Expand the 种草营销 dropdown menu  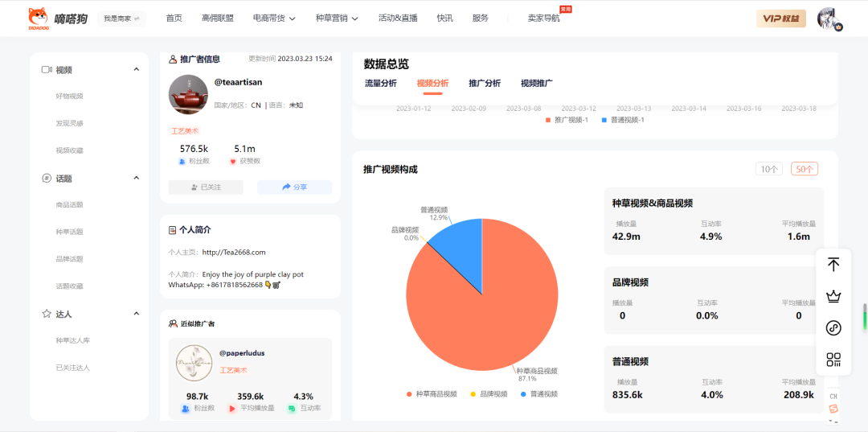point(337,19)
